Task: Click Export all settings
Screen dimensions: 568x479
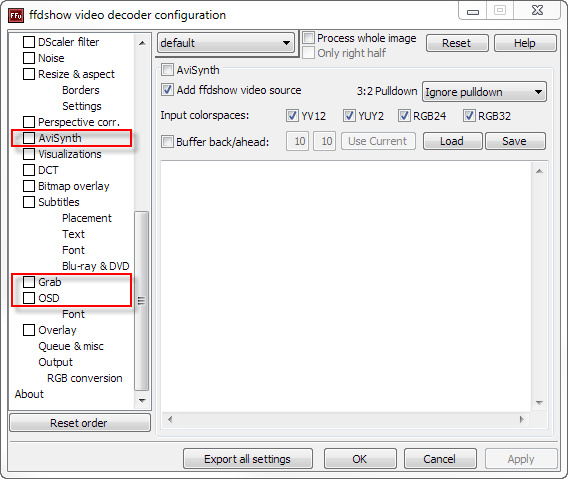Action: pos(247,459)
